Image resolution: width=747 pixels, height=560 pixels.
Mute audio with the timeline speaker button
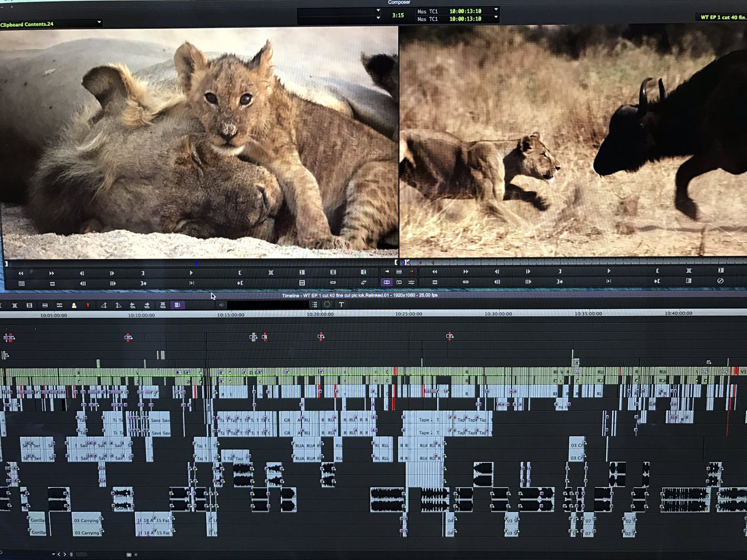click(221, 305)
